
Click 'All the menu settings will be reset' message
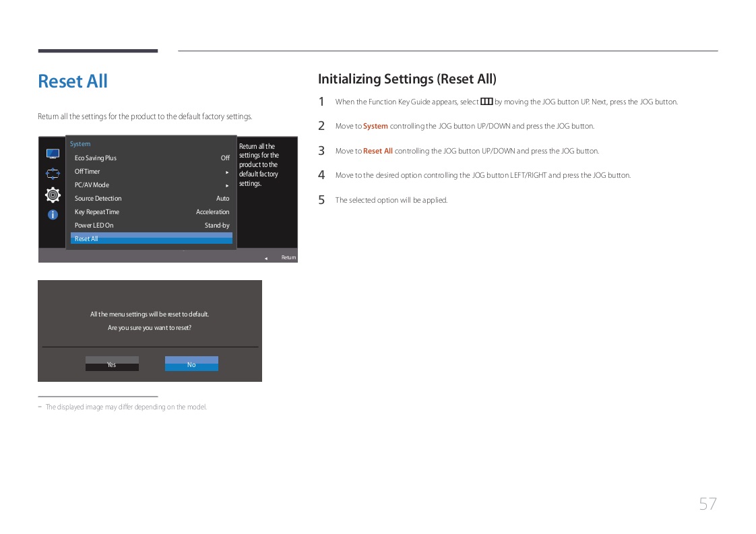pyautogui.click(x=150, y=314)
